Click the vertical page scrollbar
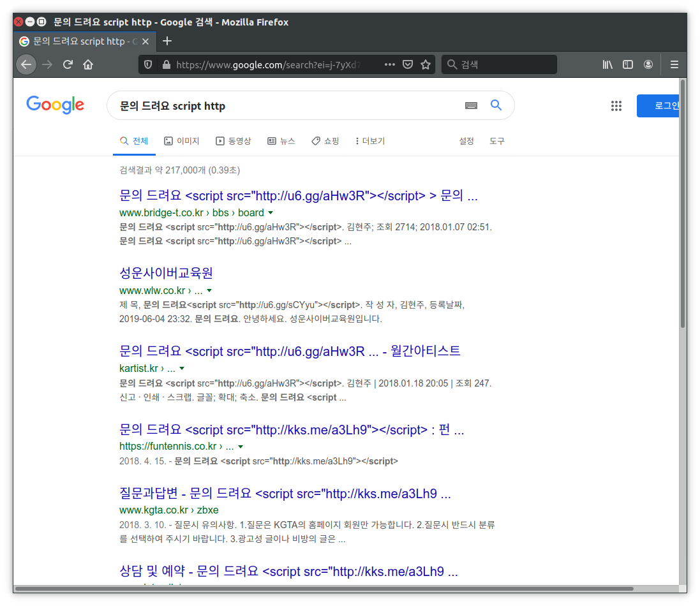The width and height of the screenshot is (700, 606). [683, 205]
